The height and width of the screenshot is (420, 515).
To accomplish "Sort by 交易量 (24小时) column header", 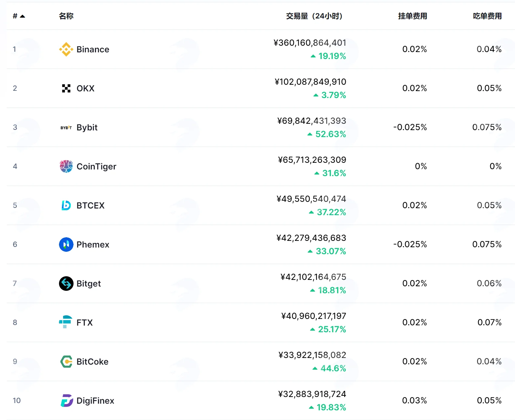I will [x=314, y=16].
